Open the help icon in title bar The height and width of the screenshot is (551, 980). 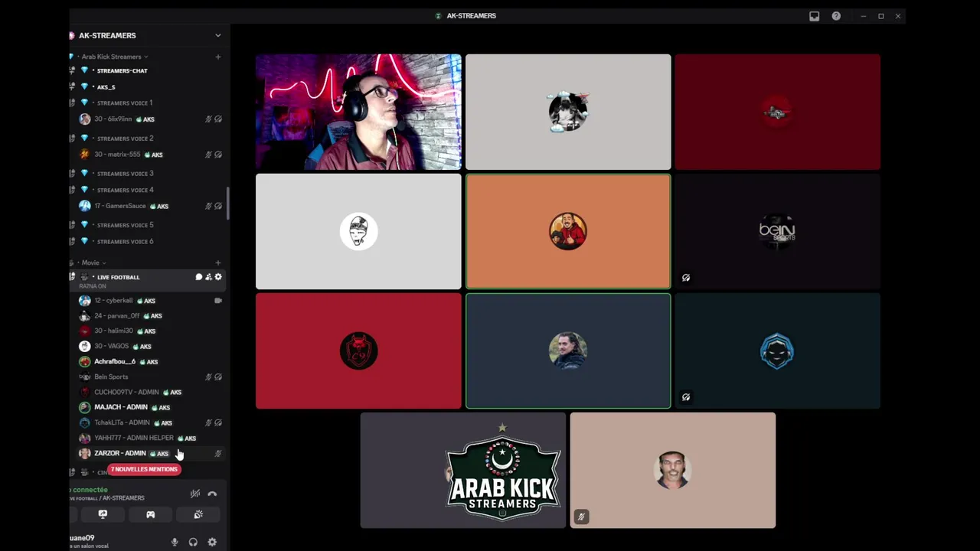(836, 16)
